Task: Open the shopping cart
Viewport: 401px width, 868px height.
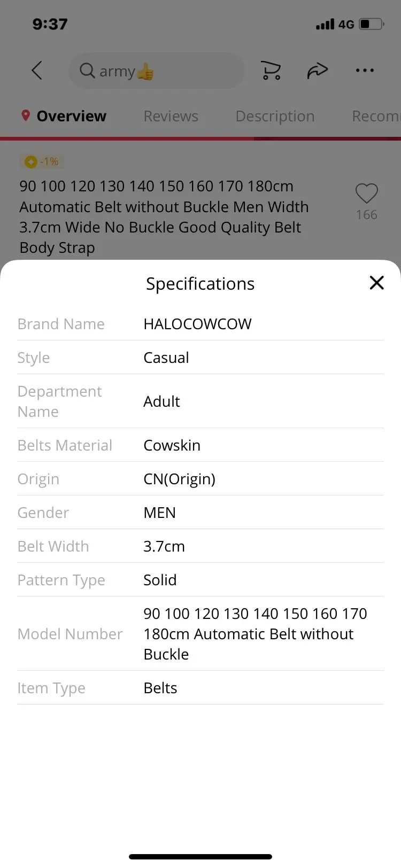Action: click(271, 70)
